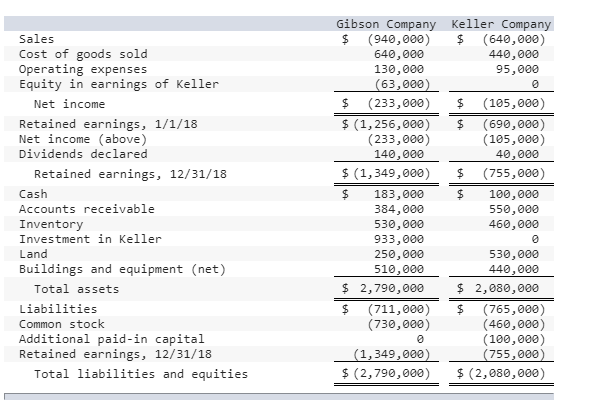Select Keller's Operating expenses 95,000

point(517,69)
